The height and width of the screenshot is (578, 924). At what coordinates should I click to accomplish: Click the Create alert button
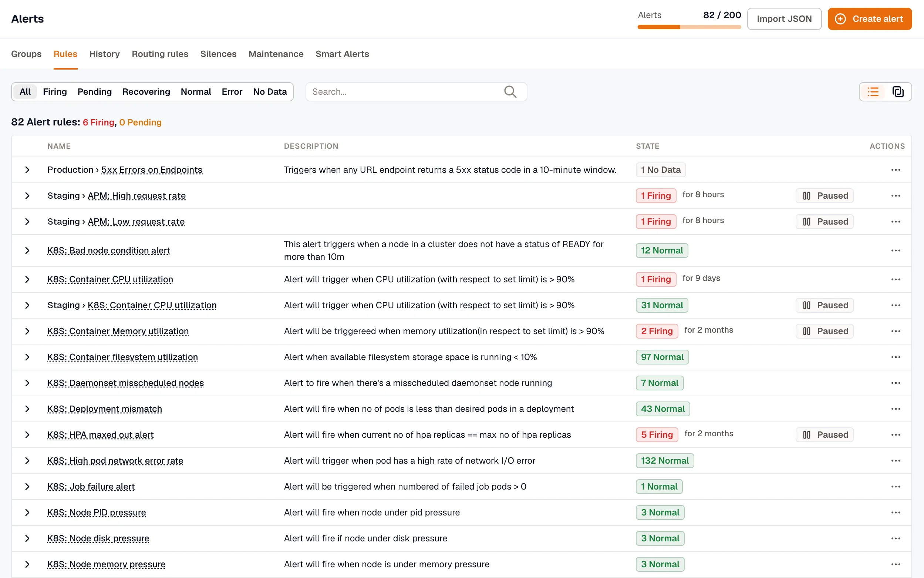pyautogui.click(x=869, y=19)
